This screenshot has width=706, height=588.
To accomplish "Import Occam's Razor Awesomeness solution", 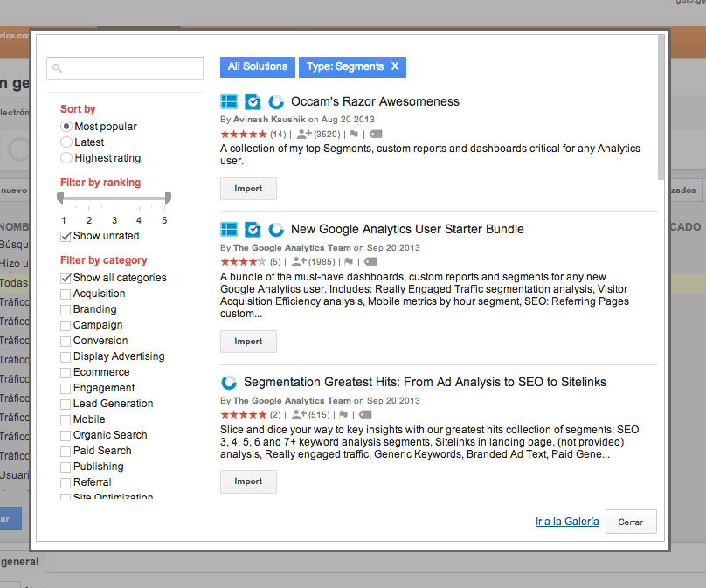I will (248, 189).
